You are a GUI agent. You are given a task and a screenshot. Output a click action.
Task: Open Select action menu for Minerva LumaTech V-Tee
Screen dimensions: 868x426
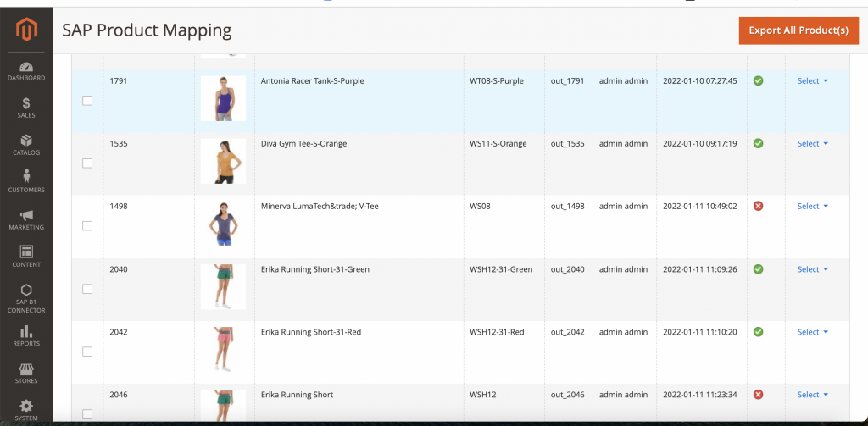click(x=812, y=207)
